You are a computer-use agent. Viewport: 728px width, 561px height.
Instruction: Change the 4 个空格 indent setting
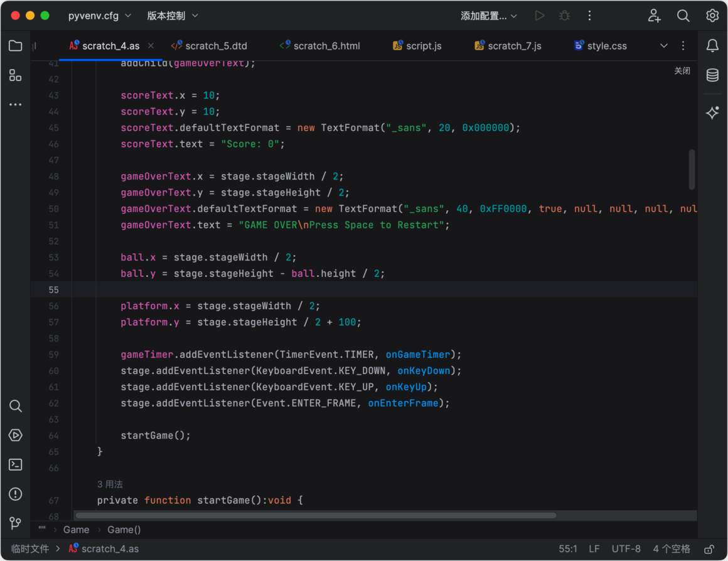pos(672,549)
